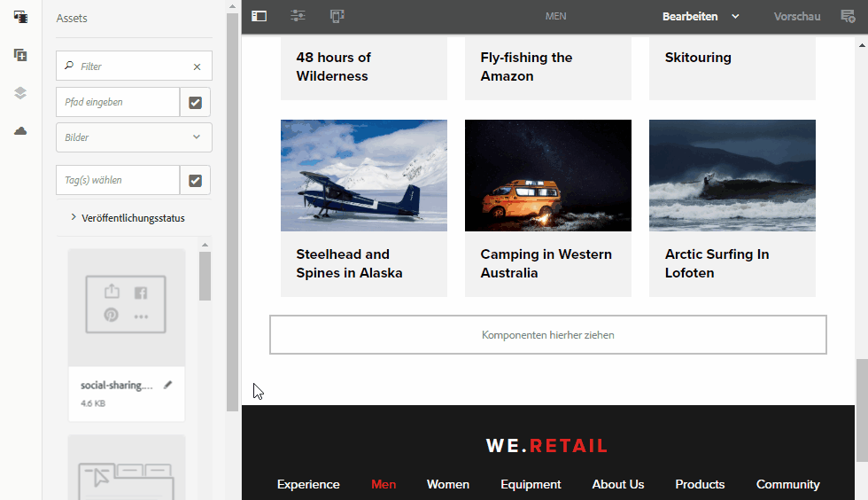Click the Arctic surfing wave image
Screen dimensions: 868x500
click(732, 176)
